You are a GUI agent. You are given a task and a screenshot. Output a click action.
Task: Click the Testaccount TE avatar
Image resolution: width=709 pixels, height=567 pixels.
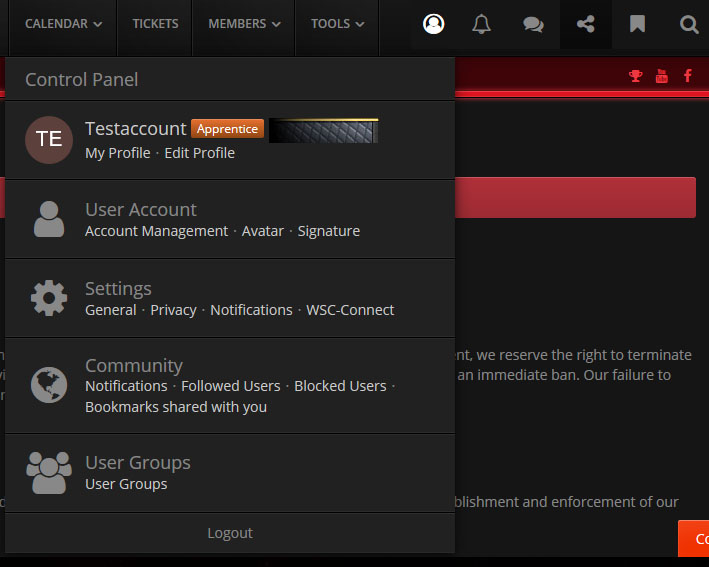point(49,140)
